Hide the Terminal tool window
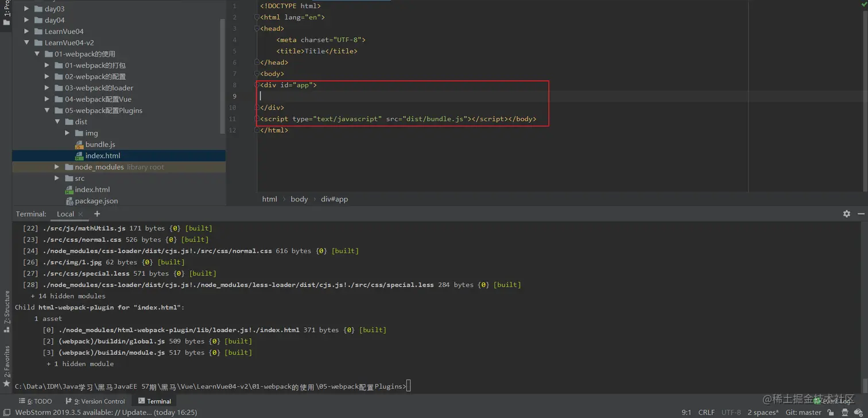Screen dimensions: 868x418 tap(861, 214)
